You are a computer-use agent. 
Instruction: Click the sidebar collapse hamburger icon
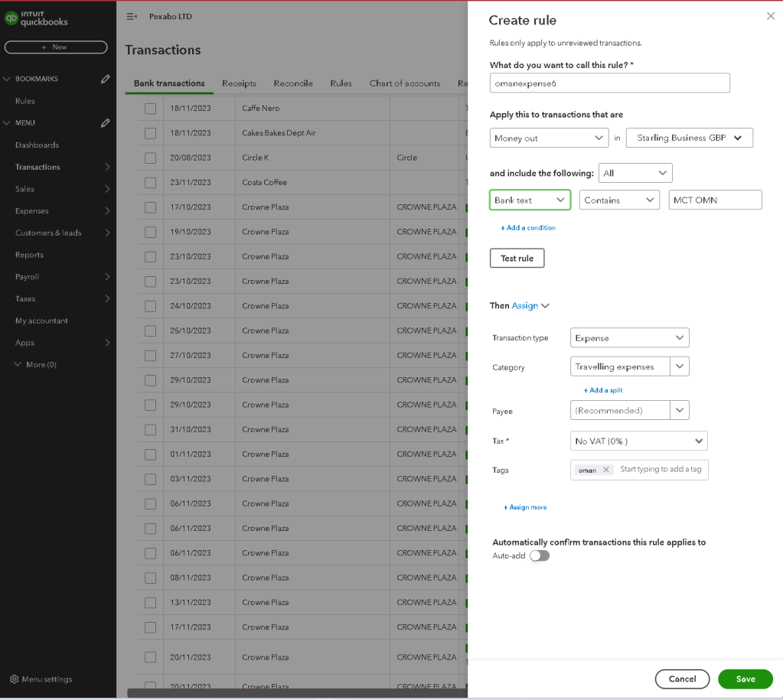coord(132,17)
